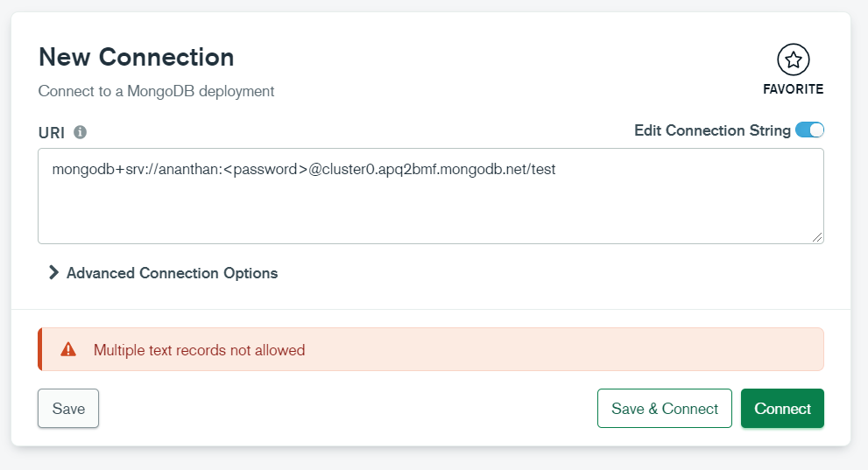Expand Advanced Connection Options chevron

click(54, 273)
